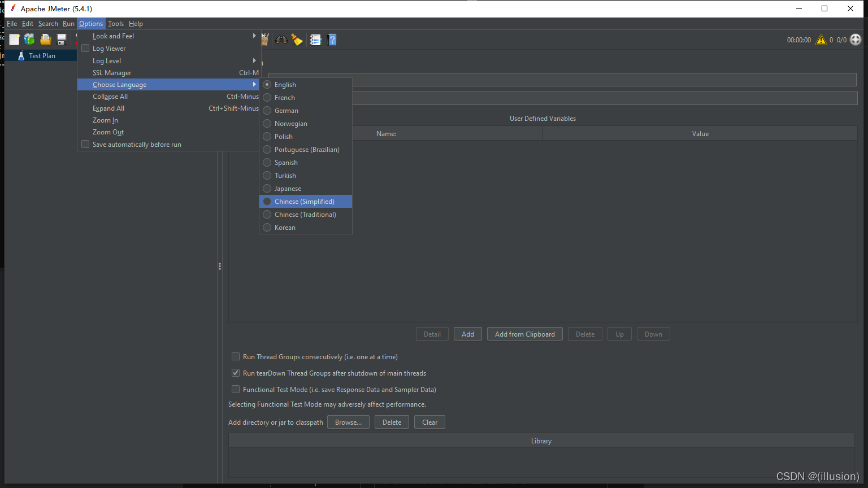This screenshot has height=488, width=868.
Task: Uncheck Run tearDown Thread Groups option
Action: pos(236,373)
